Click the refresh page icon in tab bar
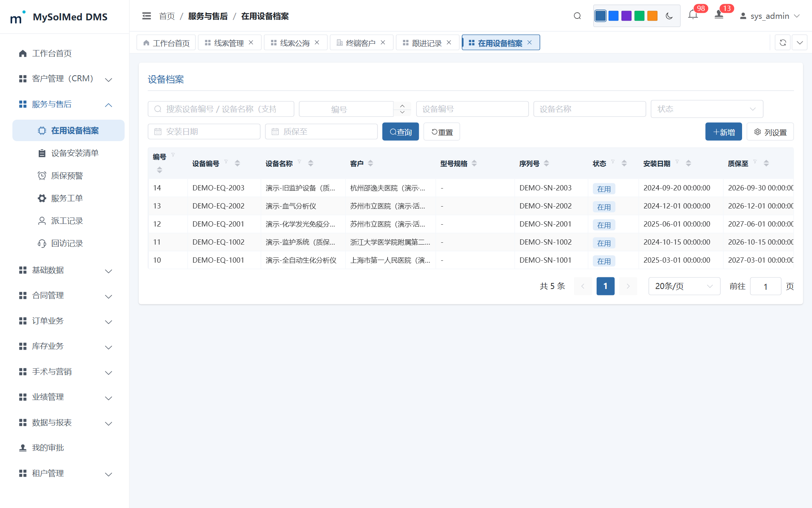Viewport: 812px width, 508px height. tap(783, 43)
